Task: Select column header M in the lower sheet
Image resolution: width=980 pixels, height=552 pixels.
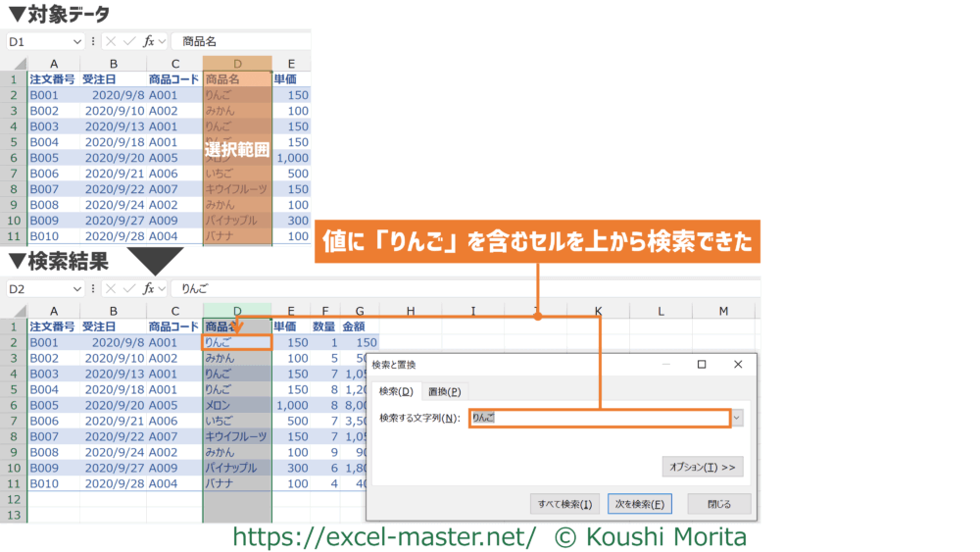Action: click(723, 311)
